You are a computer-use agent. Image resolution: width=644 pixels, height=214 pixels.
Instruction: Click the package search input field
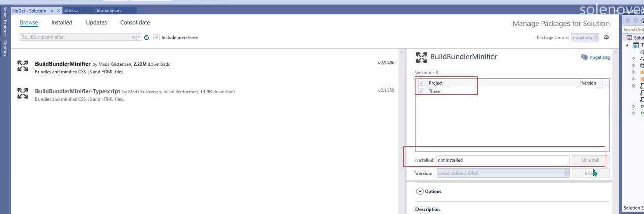[x=76, y=37]
